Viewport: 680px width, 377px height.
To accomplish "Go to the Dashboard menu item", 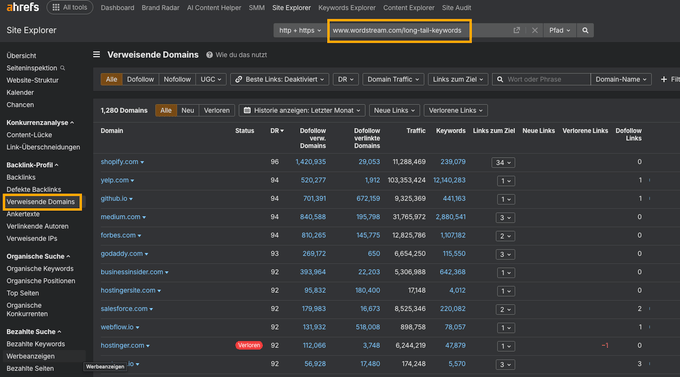I will coord(117,8).
